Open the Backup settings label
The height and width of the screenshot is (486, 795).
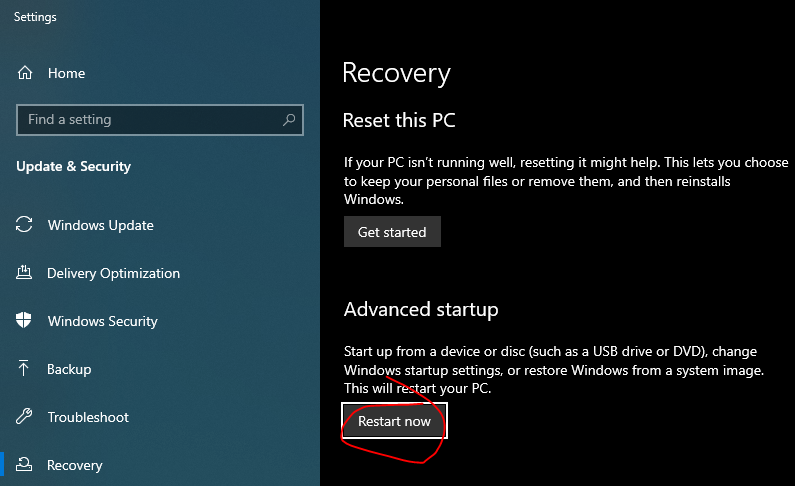(69, 369)
